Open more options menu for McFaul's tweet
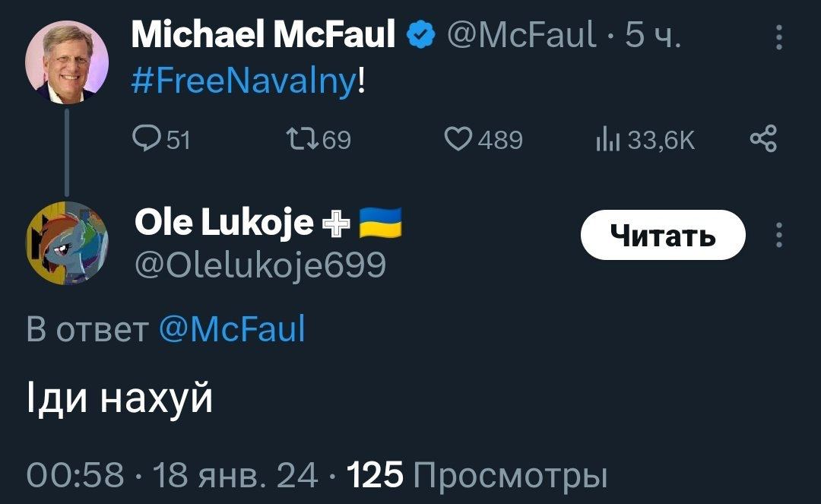Viewport: 821px width, 504px height. pyautogui.click(x=778, y=36)
